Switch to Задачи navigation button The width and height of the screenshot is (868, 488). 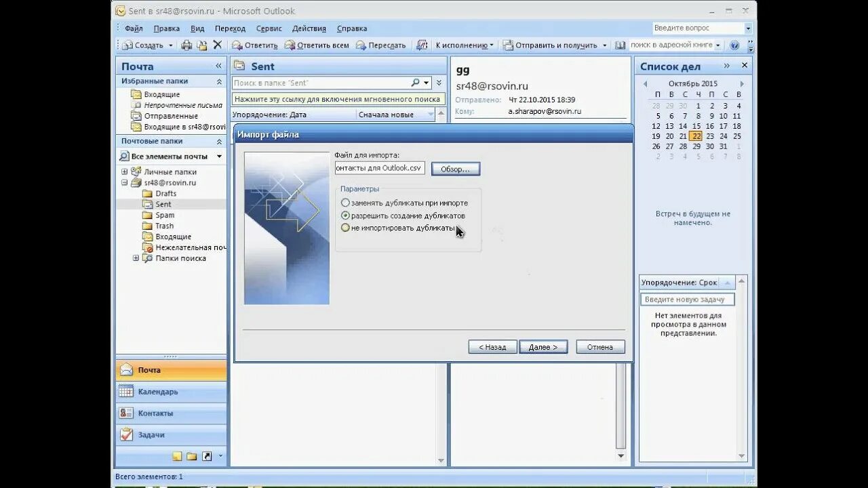coord(172,435)
